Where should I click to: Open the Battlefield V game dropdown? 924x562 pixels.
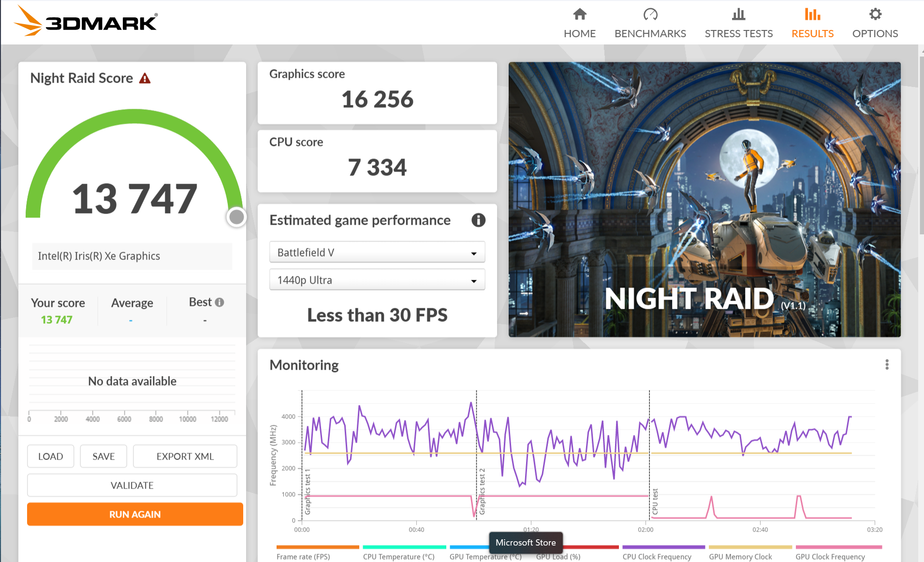point(377,252)
